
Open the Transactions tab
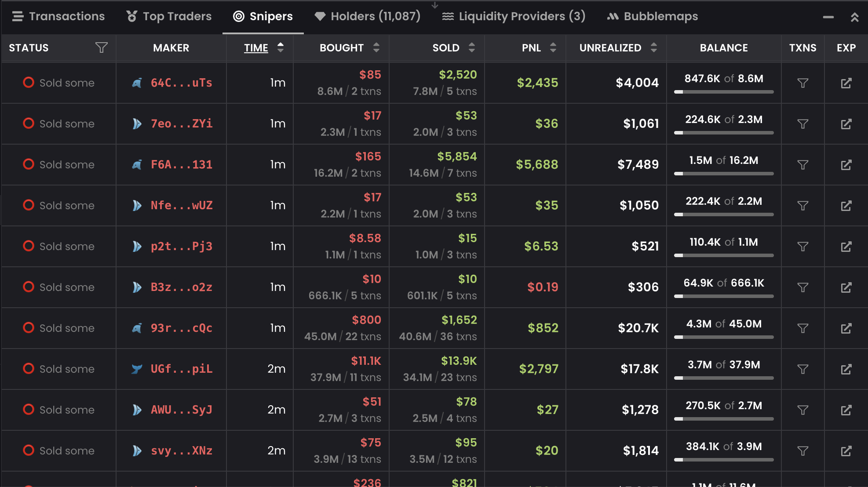(x=58, y=16)
